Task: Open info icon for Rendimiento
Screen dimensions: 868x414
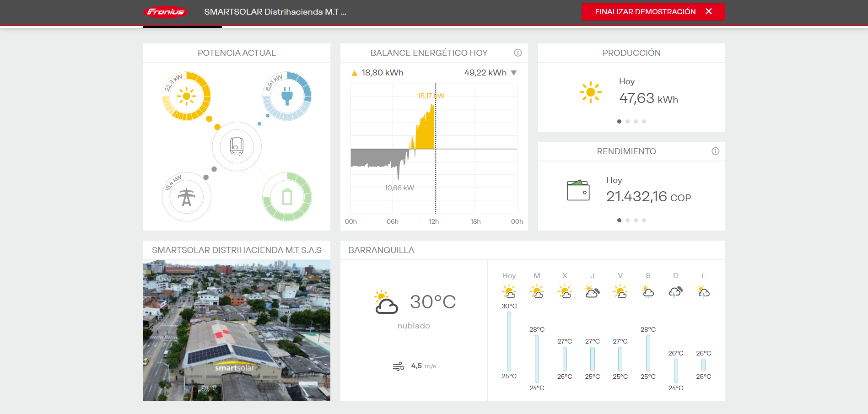Action: tap(715, 151)
